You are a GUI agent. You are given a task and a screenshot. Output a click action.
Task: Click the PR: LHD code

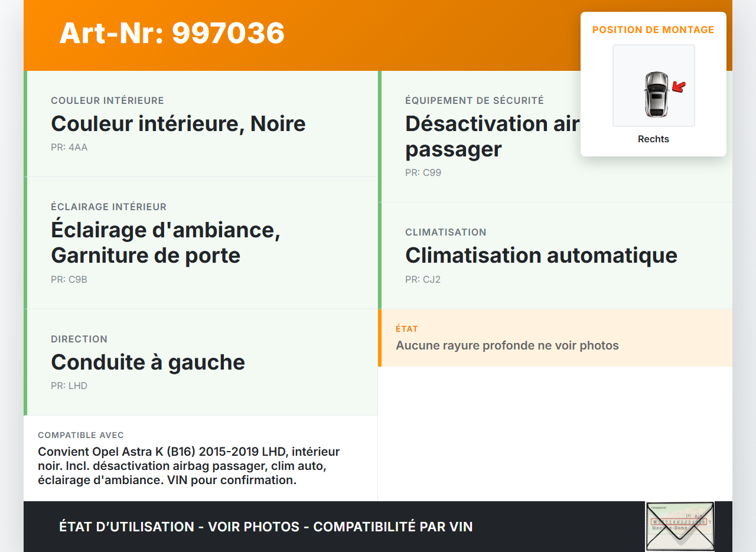(x=69, y=386)
